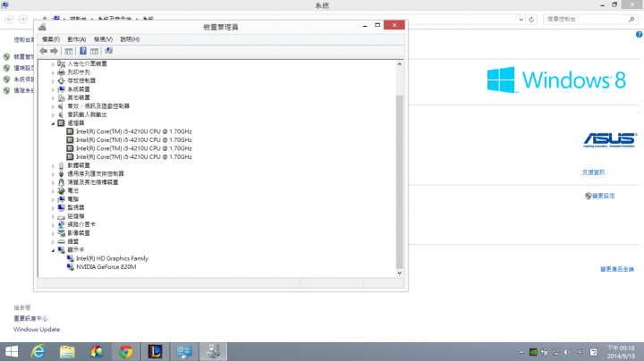Select the NVIDIA GeForce 820M entry
This screenshot has height=361, width=644.
[x=106, y=266]
